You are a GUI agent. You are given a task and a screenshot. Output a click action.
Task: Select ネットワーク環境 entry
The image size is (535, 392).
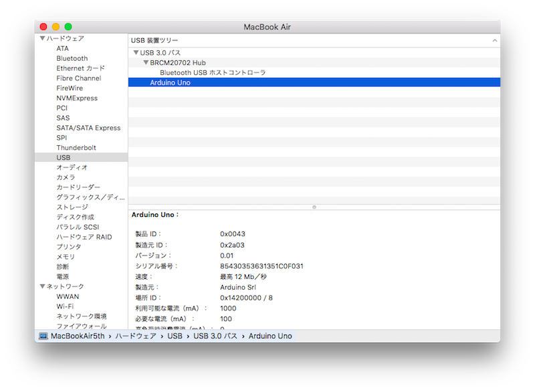(x=82, y=316)
